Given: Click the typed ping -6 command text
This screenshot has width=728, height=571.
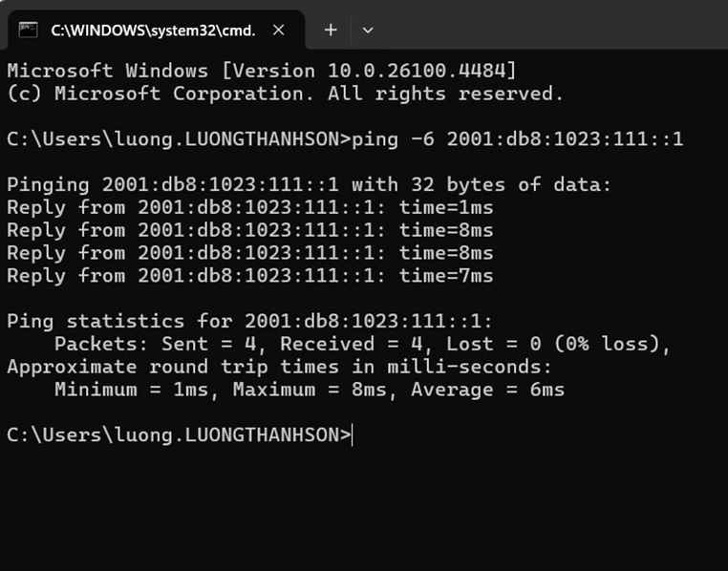Looking at the screenshot, I should point(518,139).
